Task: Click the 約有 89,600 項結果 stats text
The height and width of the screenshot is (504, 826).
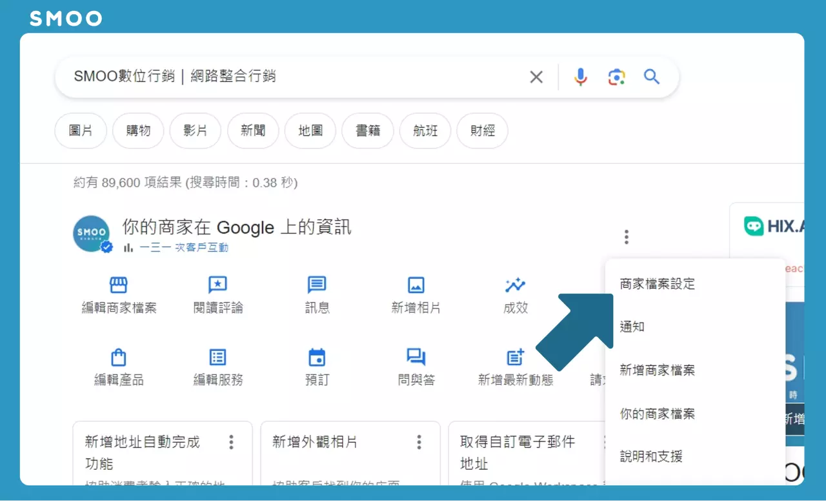Action: coord(186,183)
